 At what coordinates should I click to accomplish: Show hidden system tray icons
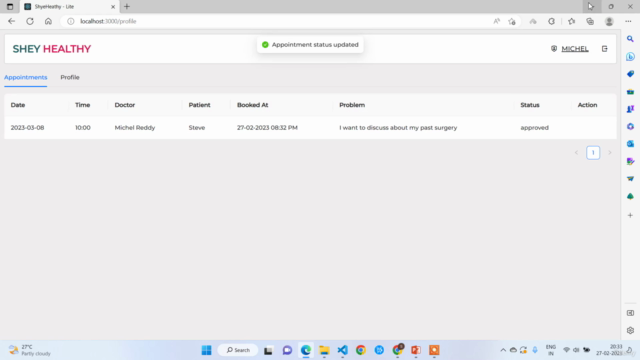503,350
